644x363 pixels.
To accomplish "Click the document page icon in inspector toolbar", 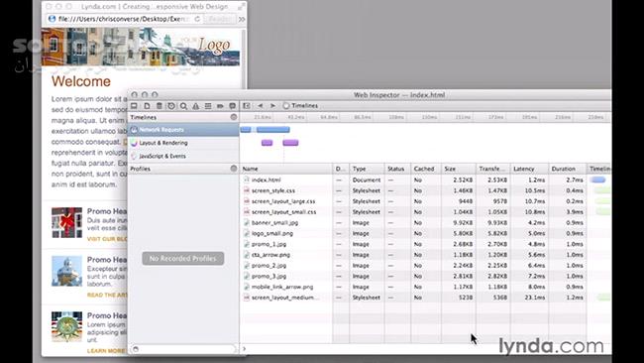I will (147, 106).
